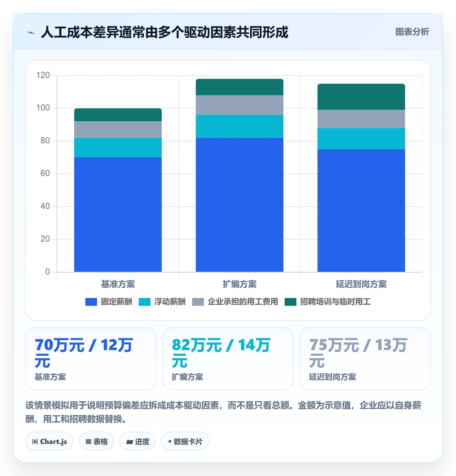Image resolution: width=456 pixels, height=476 pixels.
Task: Click the description paragraph starting 该情景模拟
Action: click(223, 412)
